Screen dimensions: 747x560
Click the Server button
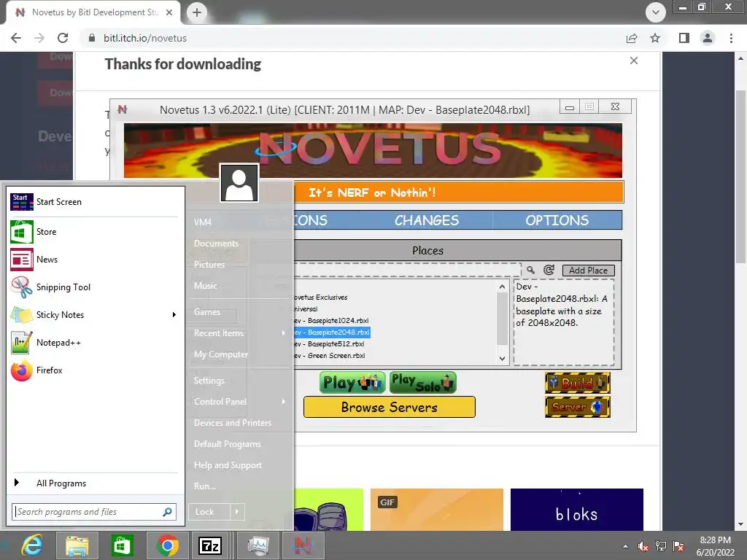point(578,407)
